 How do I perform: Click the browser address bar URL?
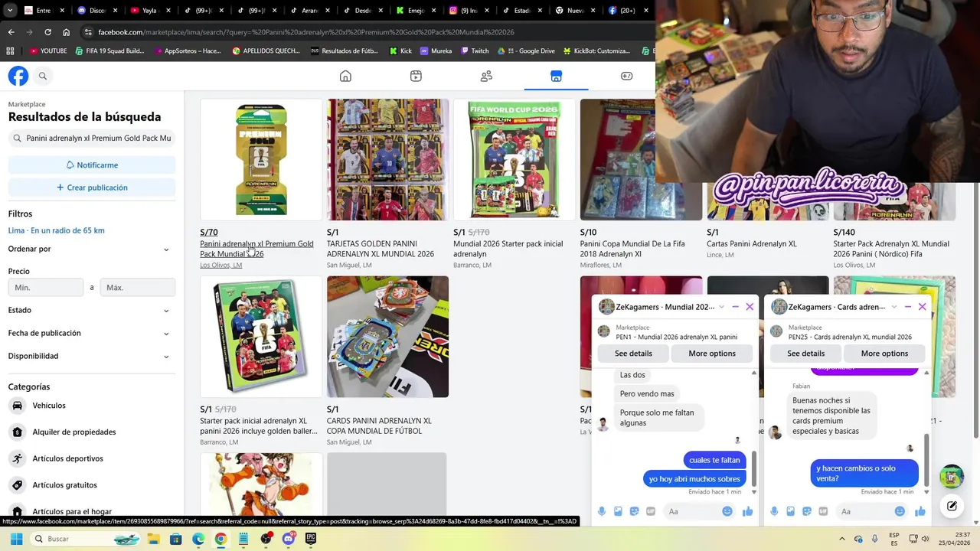(x=306, y=32)
